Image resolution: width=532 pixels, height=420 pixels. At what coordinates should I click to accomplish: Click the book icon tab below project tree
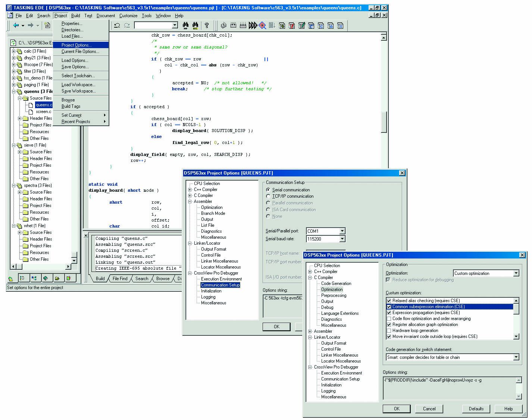46,278
